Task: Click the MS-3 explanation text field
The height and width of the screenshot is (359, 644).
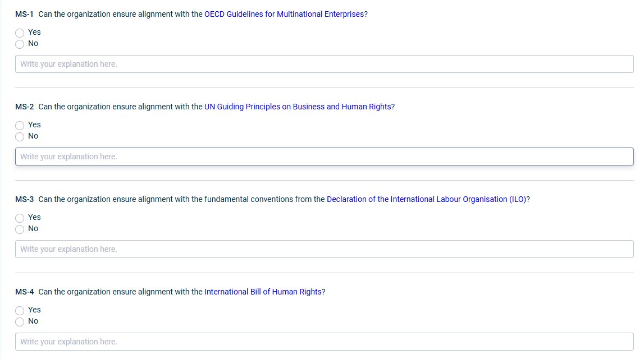Action: click(325, 249)
